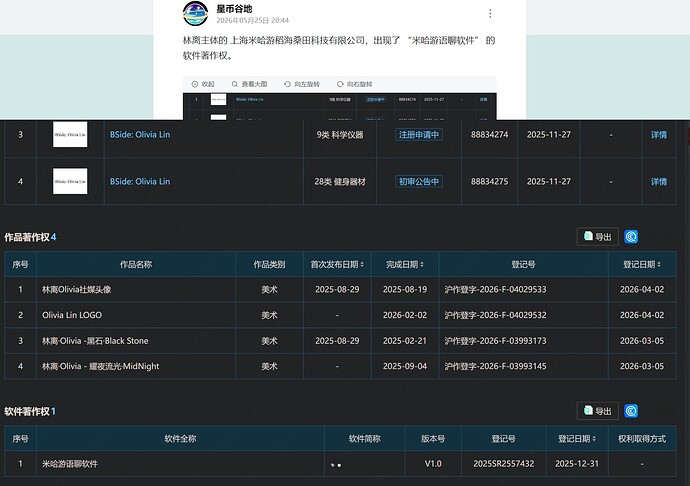Image resolution: width=690 pixels, height=486 pixels.
Task: Click completion date 2025-08-19
Action: click(x=404, y=289)
